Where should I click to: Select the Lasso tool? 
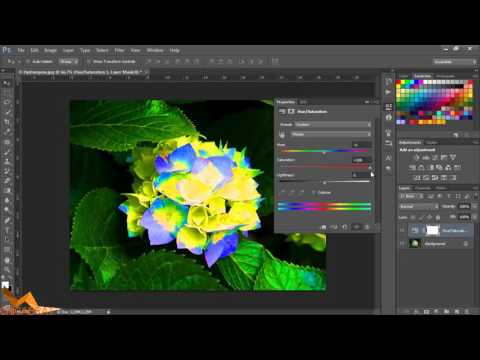7,103
